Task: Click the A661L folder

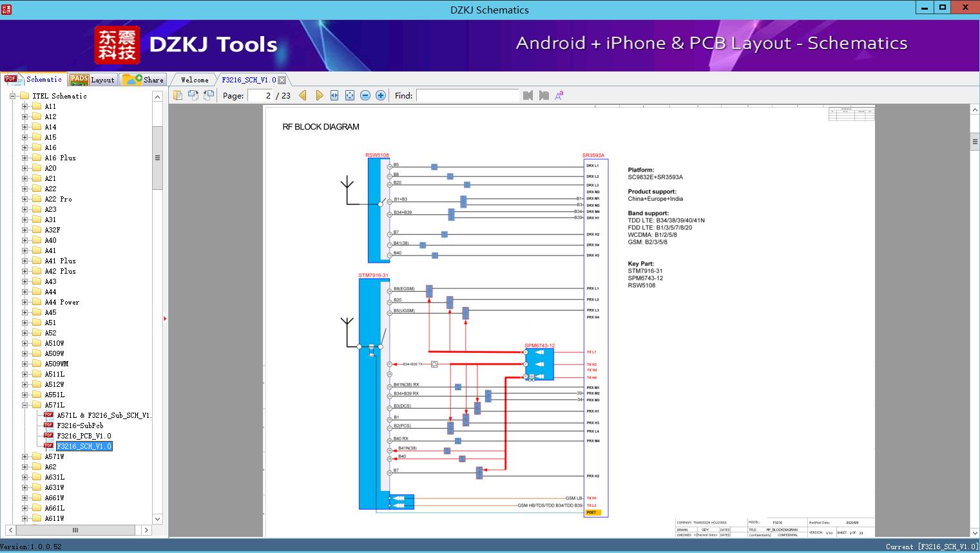Action: [54, 508]
